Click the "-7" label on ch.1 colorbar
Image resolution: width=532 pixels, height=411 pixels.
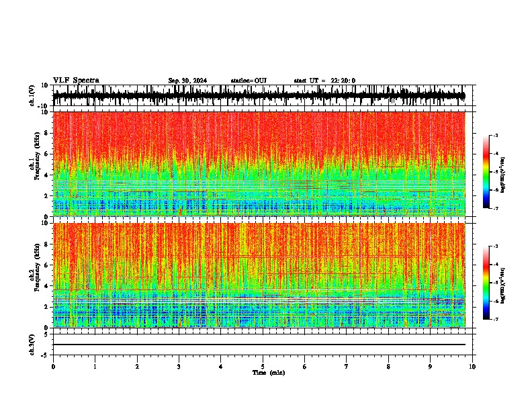496,208
